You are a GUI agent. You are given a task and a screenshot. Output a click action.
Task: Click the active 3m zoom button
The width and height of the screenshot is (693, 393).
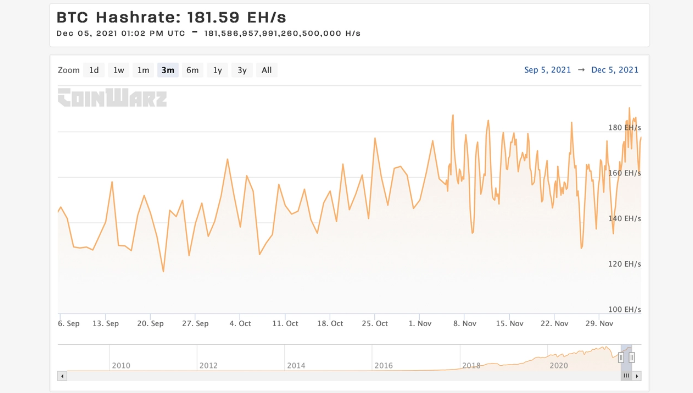168,70
